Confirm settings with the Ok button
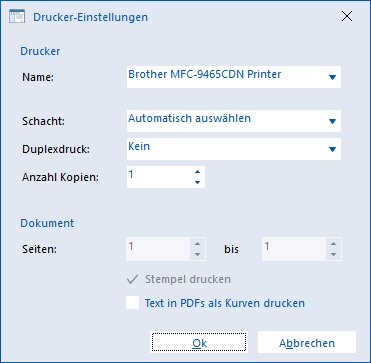 coord(199,342)
